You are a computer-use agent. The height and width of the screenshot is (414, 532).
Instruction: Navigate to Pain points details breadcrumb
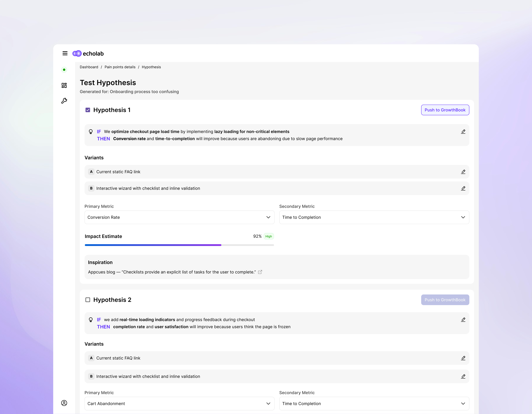(x=120, y=67)
